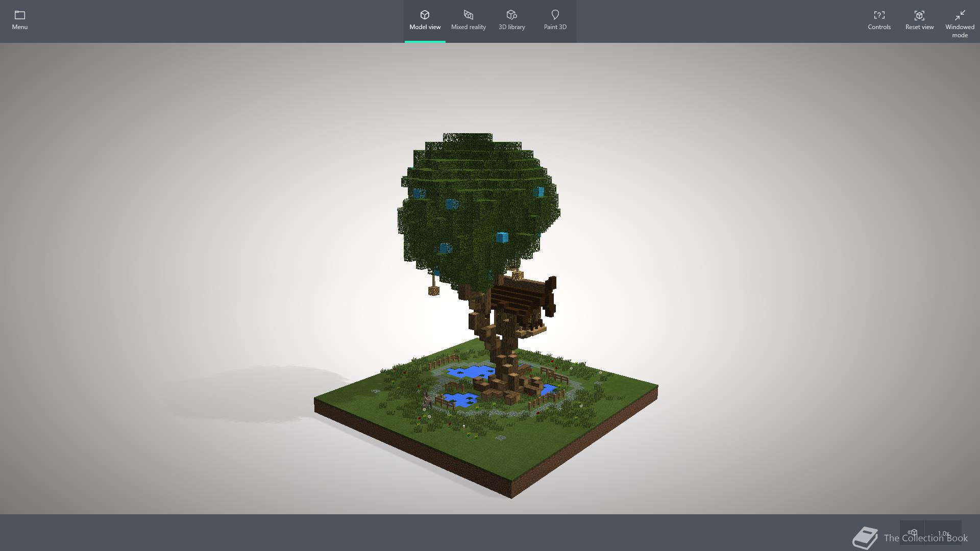Open the animation quick-play button
Screen dimensions: 980x551
[x=912, y=533]
